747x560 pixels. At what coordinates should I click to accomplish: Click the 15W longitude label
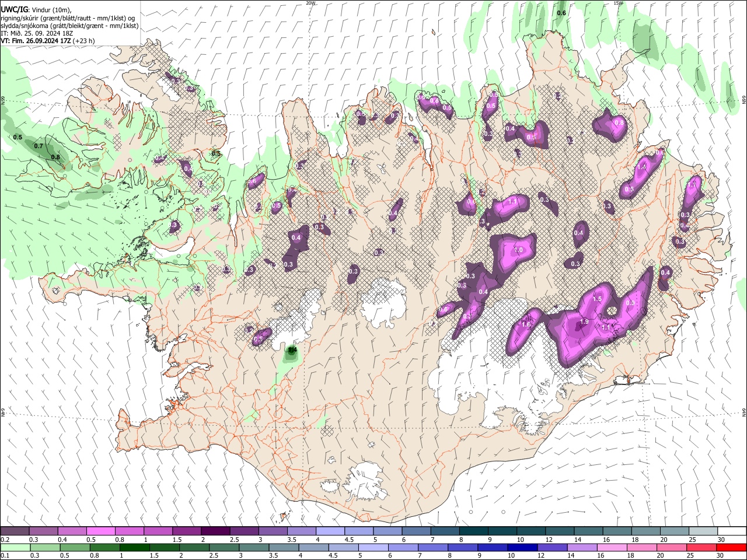click(618, 3)
